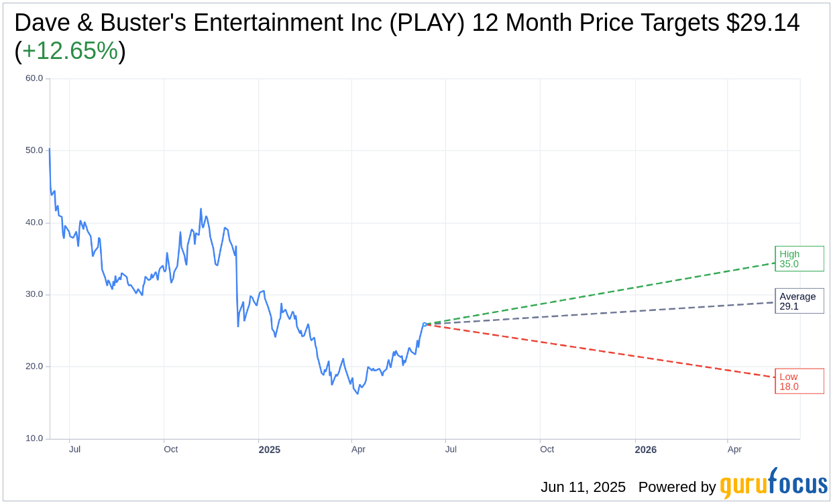This screenshot has width=833, height=504.
Task: Click the current price marker where the dashed lines start
Action: point(425,324)
